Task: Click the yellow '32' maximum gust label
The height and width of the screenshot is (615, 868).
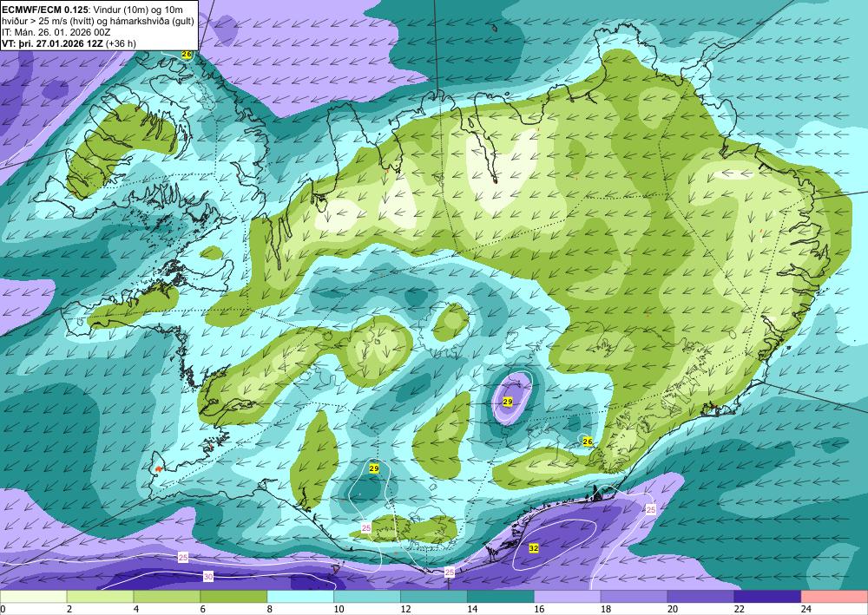Action: pos(534,547)
